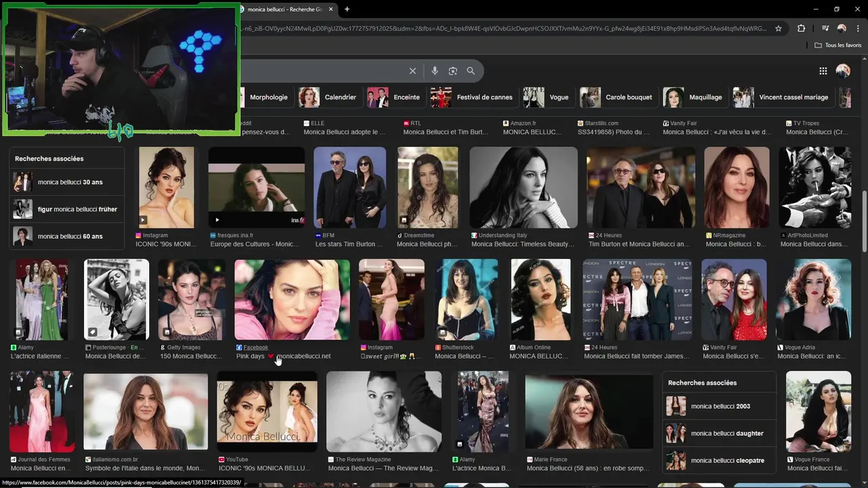Open the Google apps grid

pyautogui.click(x=823, y=70)
